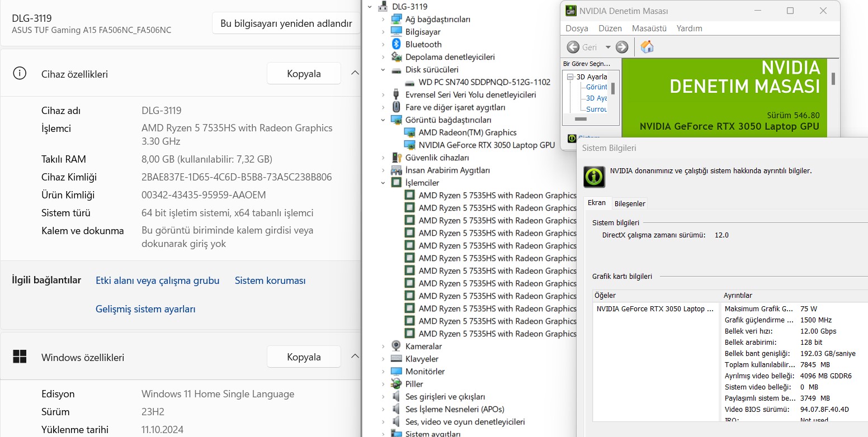The image size is (868, 437).
Task: Click the NVIDIA GeForce RTX 3050 adapter icon
Action: [410, 145]
